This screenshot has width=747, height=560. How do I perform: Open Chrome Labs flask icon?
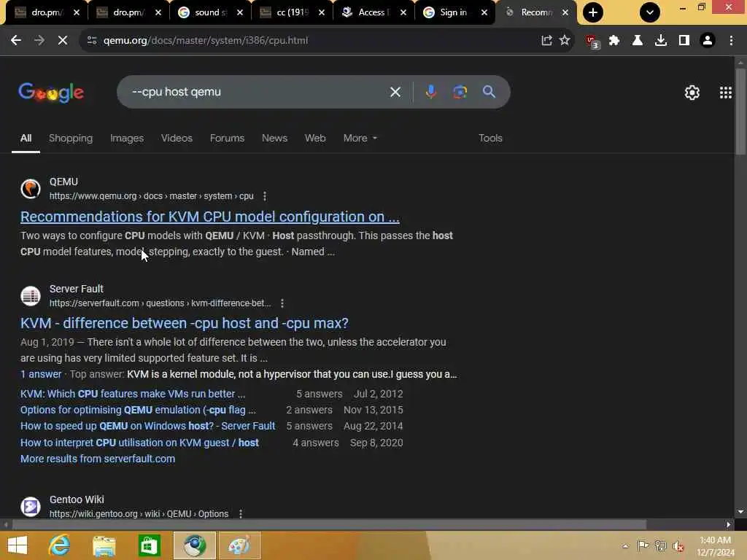click(637, 41)
